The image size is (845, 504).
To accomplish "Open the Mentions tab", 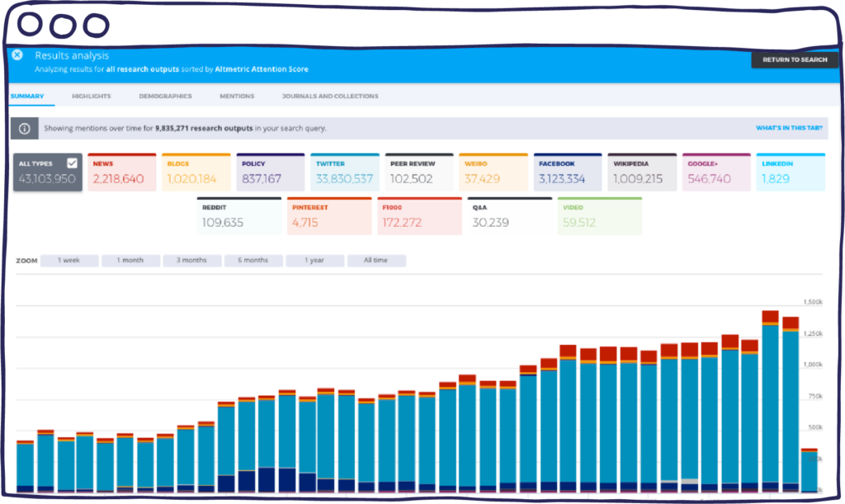I will click(237, 96).
